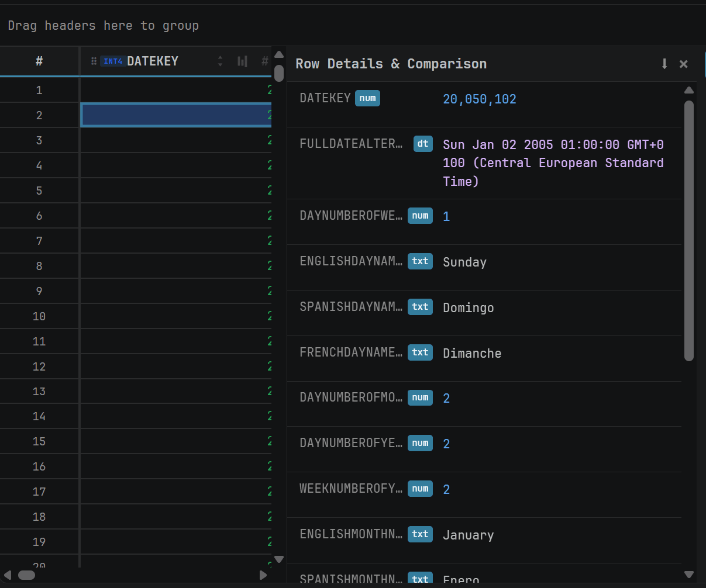Click the value Dimanche
The image size is (706, 588).
(x=472, y=354)
